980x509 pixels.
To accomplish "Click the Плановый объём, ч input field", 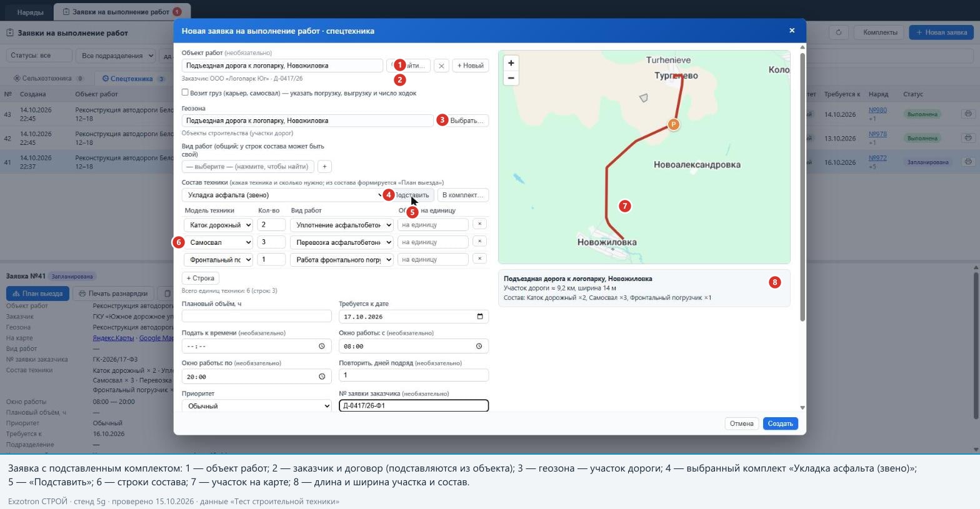I will (x=256, y=317).
